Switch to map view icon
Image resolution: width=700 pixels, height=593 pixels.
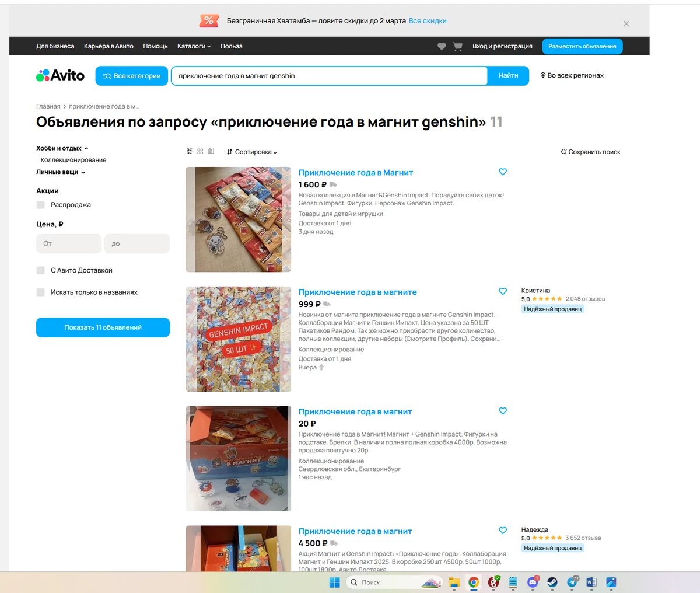pos(211,151)
